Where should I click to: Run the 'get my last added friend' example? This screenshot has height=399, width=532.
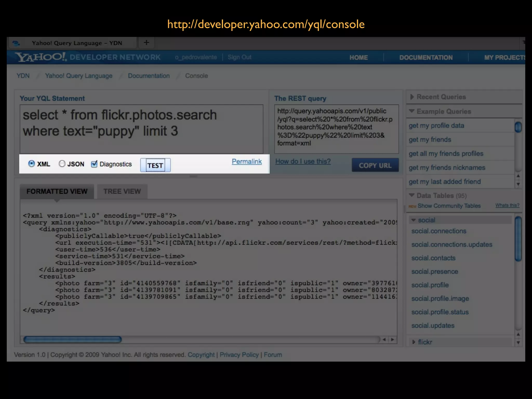[445, 182]
